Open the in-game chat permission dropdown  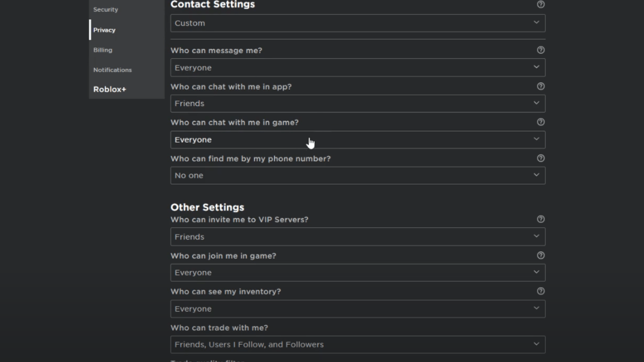coord(358,139)
